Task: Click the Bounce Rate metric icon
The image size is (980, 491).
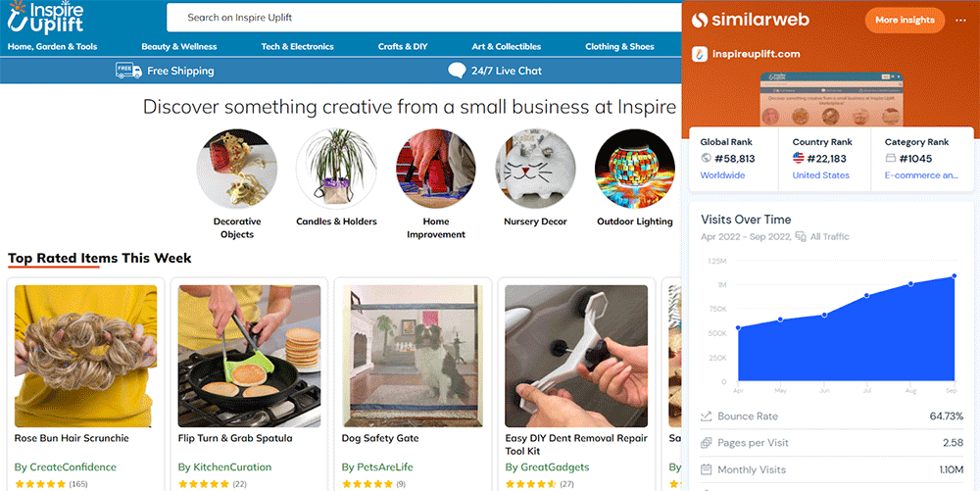Action: point(707,417)
